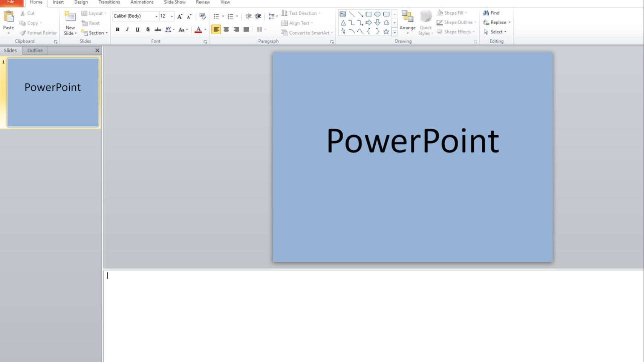The image size is (644, 362).
Task: Click the Increase Font Size icon
Action: point(179,16)
